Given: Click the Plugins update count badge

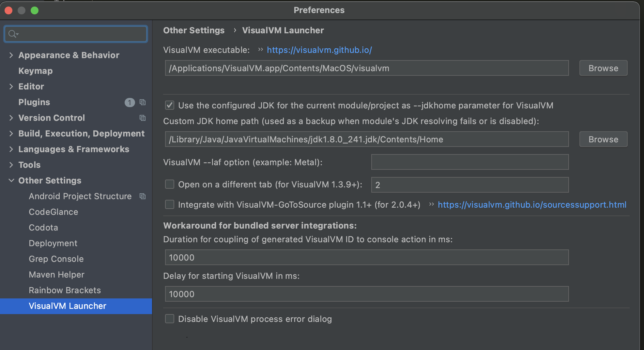Looking at the screenshot, I should pos(130,103).
